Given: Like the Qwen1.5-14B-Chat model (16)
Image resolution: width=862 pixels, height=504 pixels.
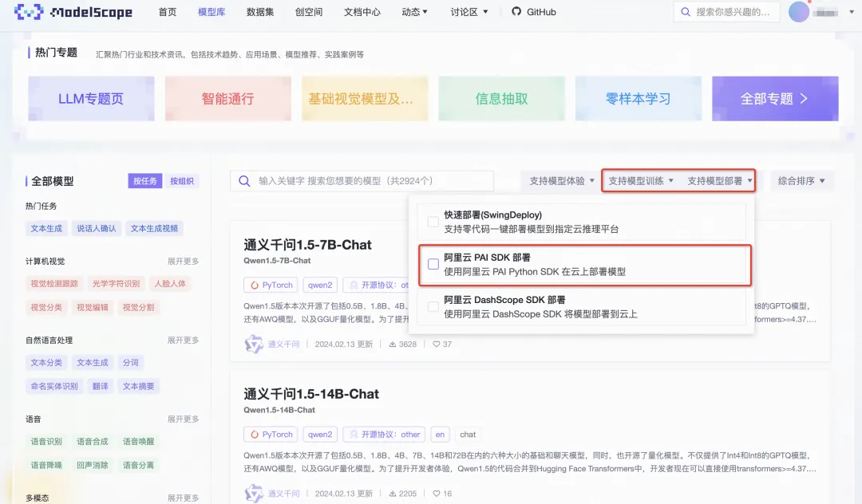Looking at the screenshot, I should coord(437,494).
